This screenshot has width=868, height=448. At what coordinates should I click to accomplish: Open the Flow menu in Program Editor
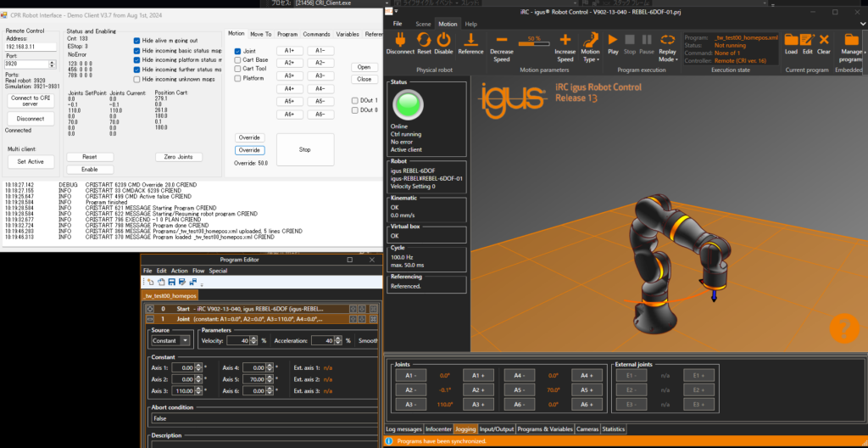coord(197,271)
